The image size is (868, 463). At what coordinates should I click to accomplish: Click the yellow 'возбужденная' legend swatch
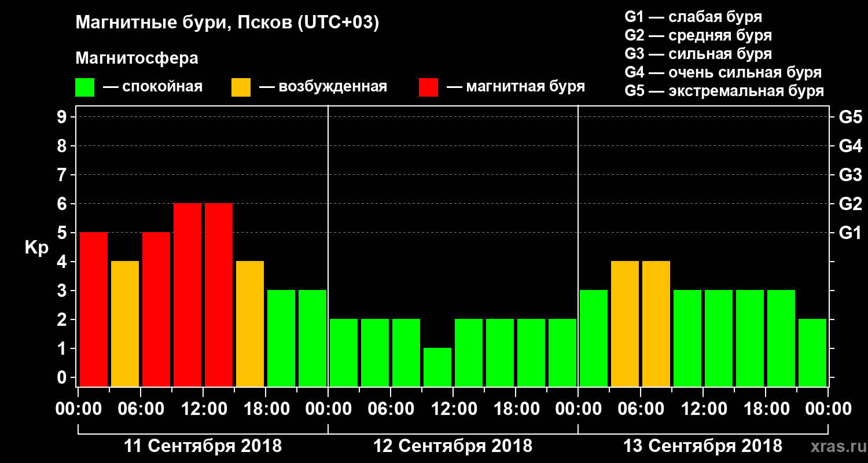tap(241, 87)
